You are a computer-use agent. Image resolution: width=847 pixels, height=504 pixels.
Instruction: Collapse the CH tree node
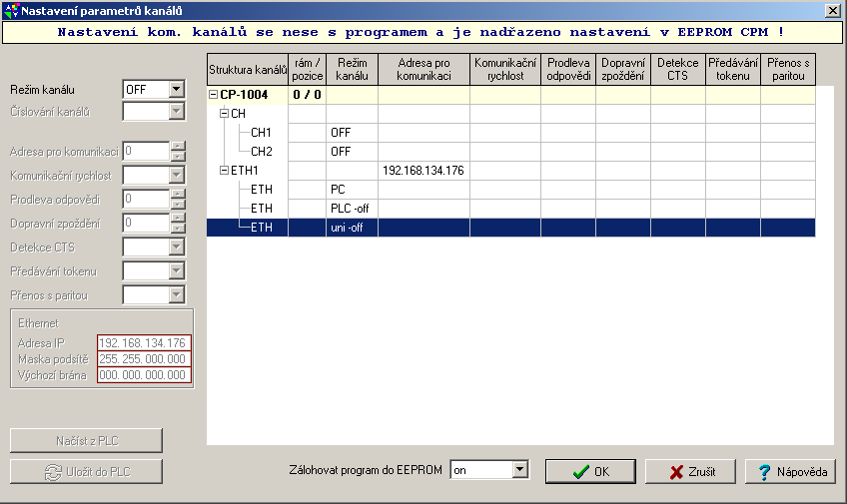[x=224, y=114]
